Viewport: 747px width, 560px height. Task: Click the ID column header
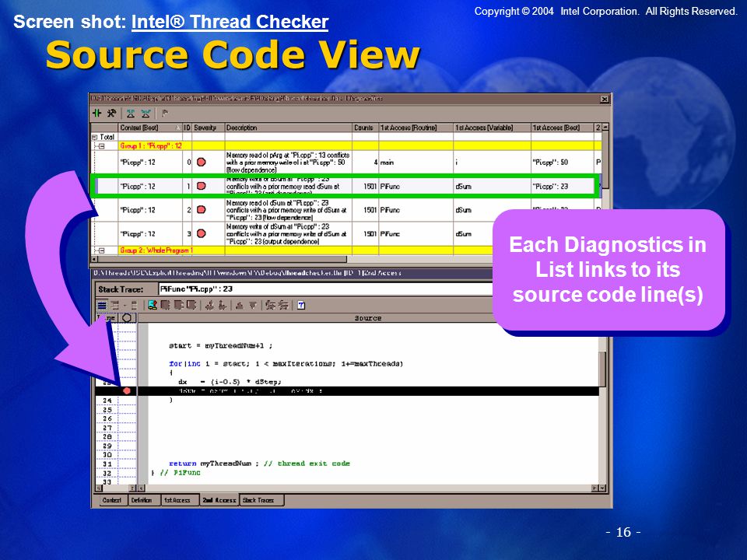(x=188, y=128)
